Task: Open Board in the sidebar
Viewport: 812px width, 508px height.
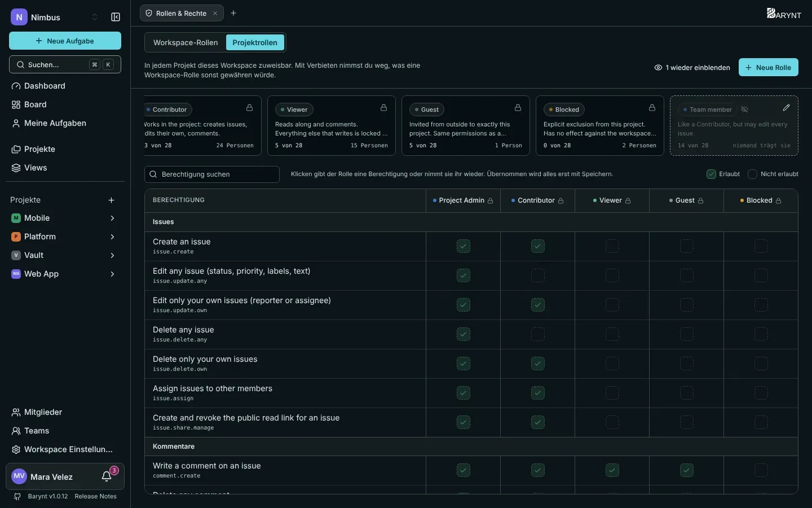Action: 65,104
